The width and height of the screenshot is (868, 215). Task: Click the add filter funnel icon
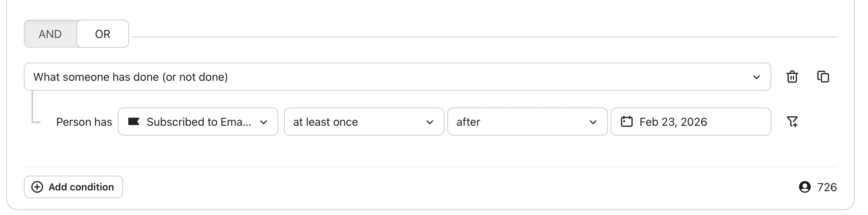pyautogui.click(x=792, y=122)
